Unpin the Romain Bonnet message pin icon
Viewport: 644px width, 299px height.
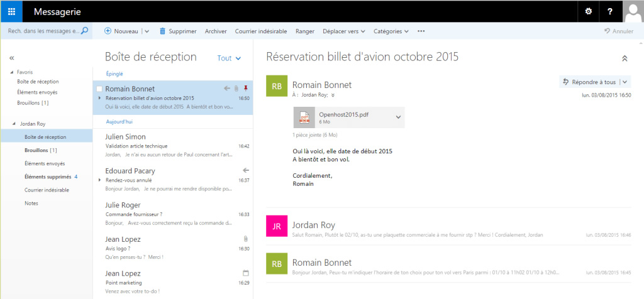click(246, 88)
